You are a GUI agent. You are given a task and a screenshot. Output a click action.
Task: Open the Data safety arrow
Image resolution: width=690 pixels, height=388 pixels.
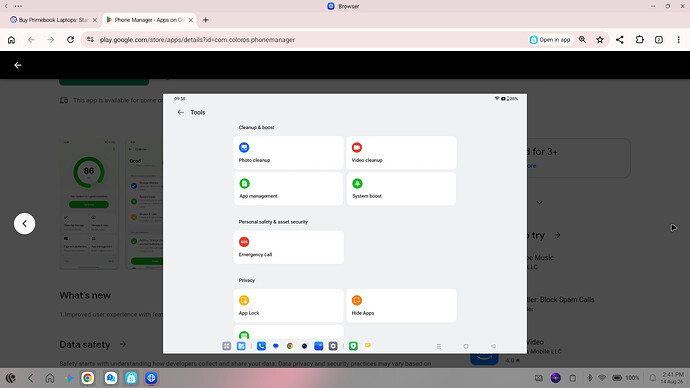tap(123, 344)
